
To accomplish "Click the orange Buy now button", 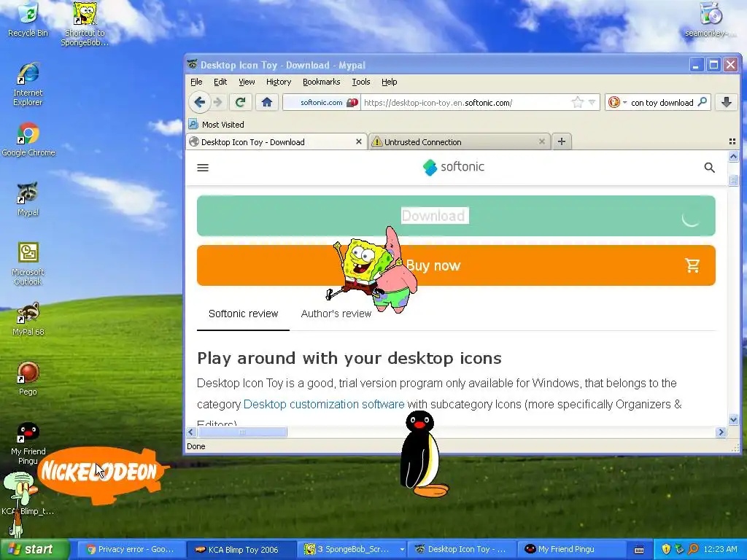I will coord(456,265).
